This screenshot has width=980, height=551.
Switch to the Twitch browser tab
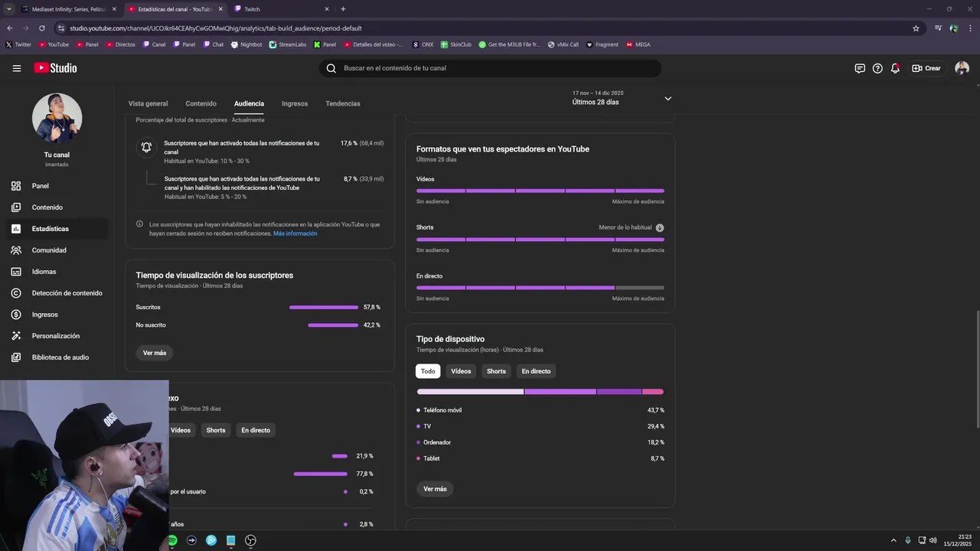pos(282,9)
